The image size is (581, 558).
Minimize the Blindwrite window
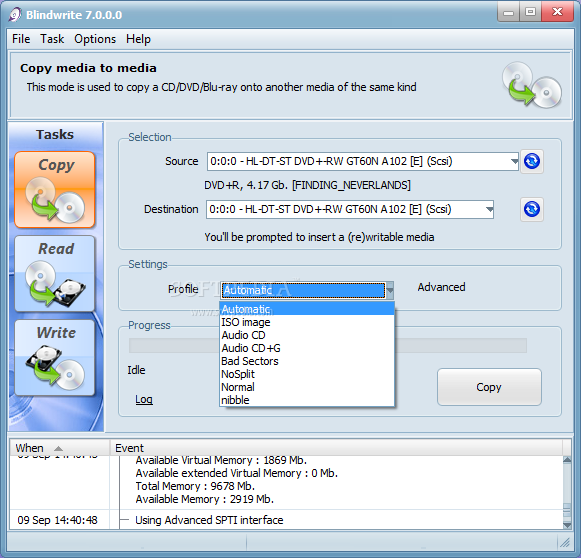tap(508, 13)
